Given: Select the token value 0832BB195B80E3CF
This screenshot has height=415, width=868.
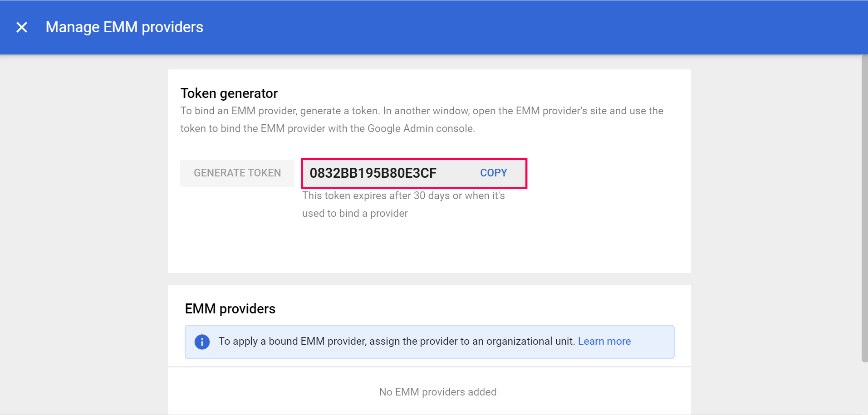Looking at the screenshot, I should pos(373,173).
